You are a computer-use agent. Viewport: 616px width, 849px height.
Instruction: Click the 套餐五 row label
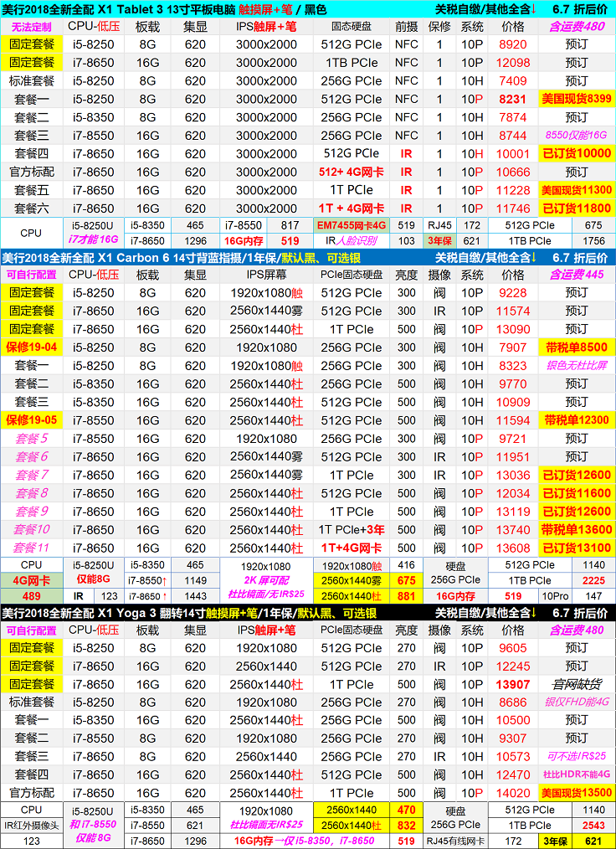point(32,190)
